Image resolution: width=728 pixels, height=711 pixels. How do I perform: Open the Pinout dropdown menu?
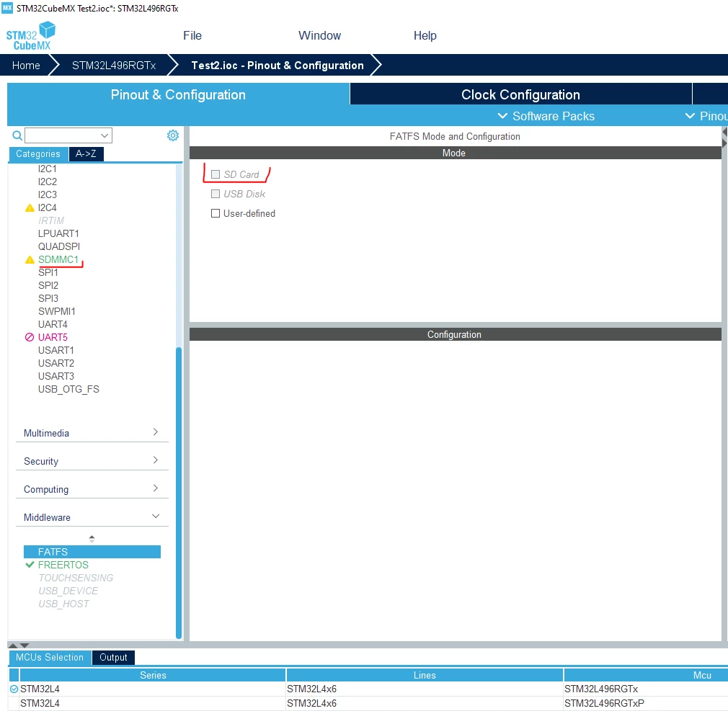[x=706, y=116]
